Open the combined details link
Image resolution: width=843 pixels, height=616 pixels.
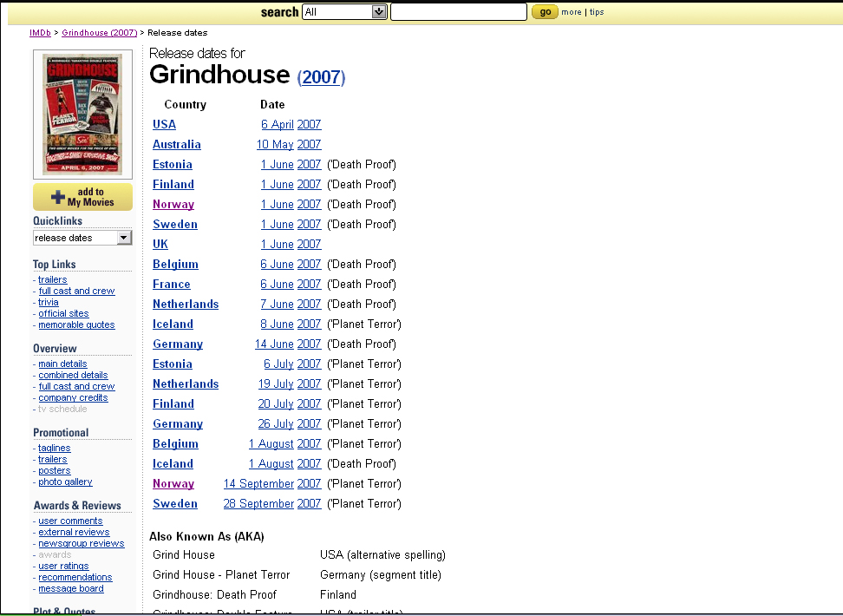click(73, 376)
